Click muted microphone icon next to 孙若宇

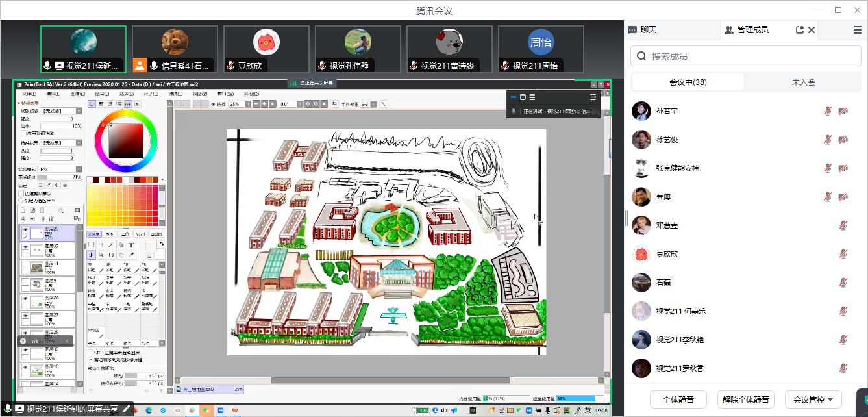(x=827, y=111)
